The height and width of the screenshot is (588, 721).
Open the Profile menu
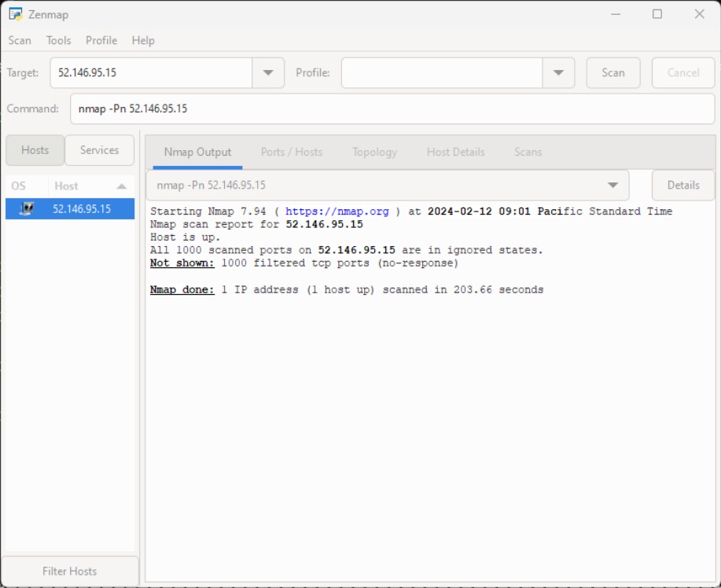pyautogui.click(x=101, y=40)
